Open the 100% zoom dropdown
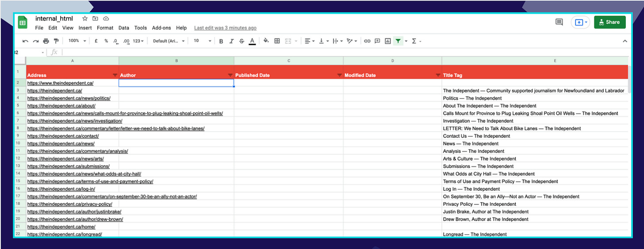 pyautogui.click(x=77, y=41)
